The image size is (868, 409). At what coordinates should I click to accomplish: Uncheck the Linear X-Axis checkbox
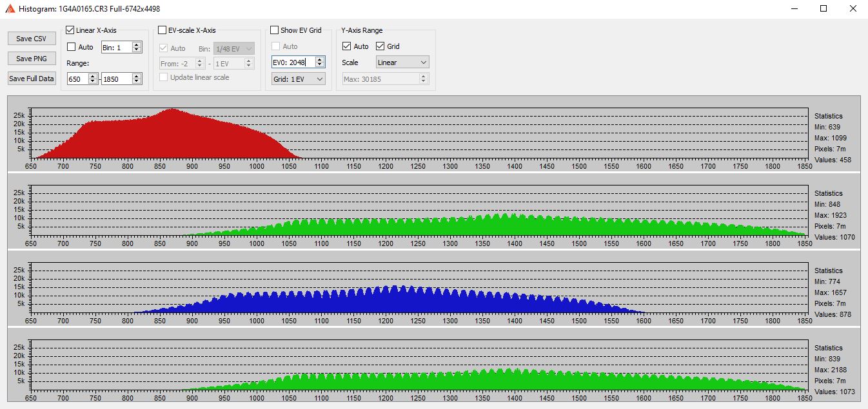pos(71,30)
